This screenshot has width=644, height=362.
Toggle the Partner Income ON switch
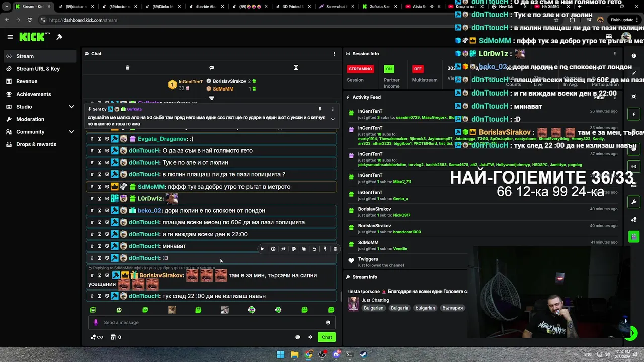pyautogui.click(x=389, y=69)
